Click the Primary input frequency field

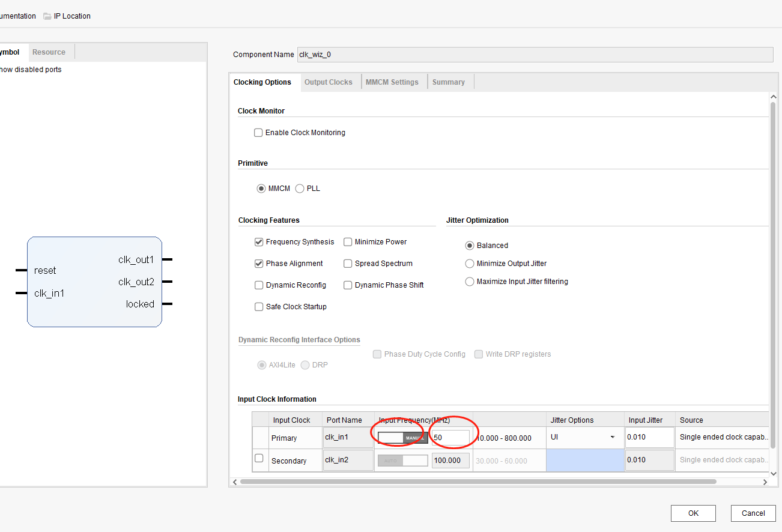(450, 438)
